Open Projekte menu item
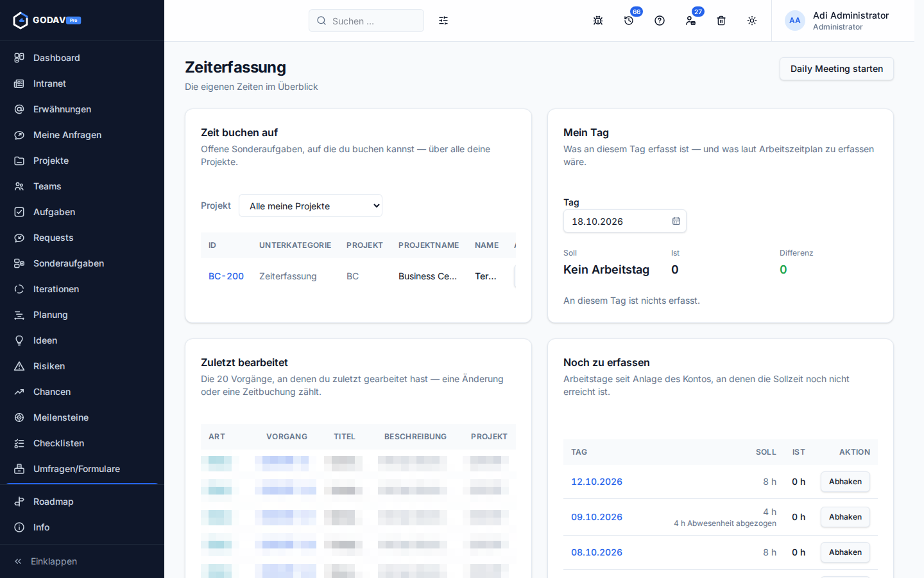Image resolution: width=924 pixels, height=578 pixels. tap(82, 161)
